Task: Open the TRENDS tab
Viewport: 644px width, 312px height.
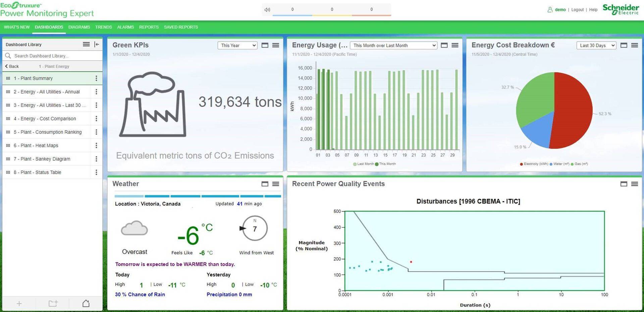Action: click(x=103, y=27)
